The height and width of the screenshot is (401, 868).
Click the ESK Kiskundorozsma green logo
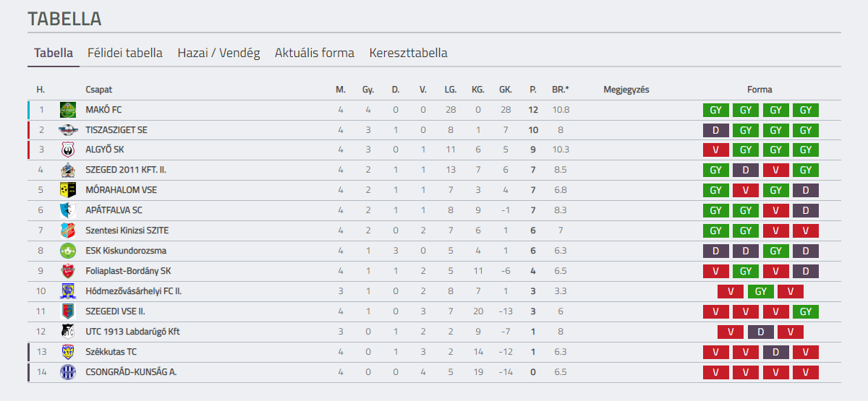[x=67, y=251]
